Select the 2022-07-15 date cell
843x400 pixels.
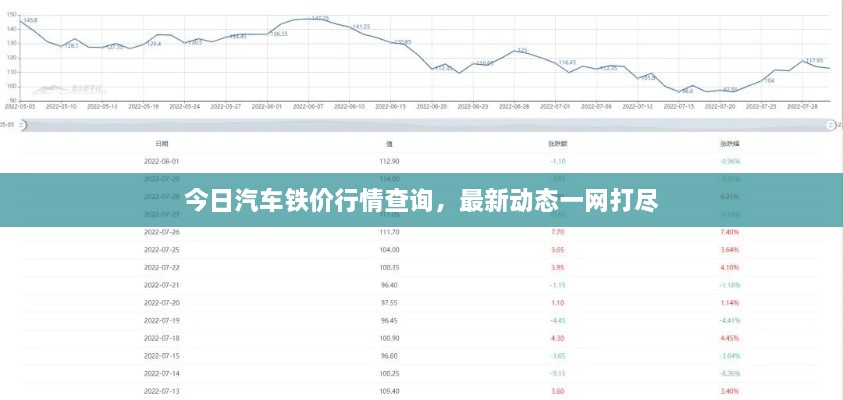point(161,356)
